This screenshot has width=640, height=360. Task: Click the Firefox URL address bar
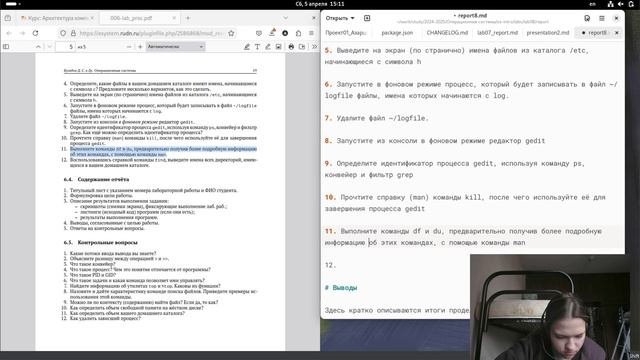tap(151, 33)
